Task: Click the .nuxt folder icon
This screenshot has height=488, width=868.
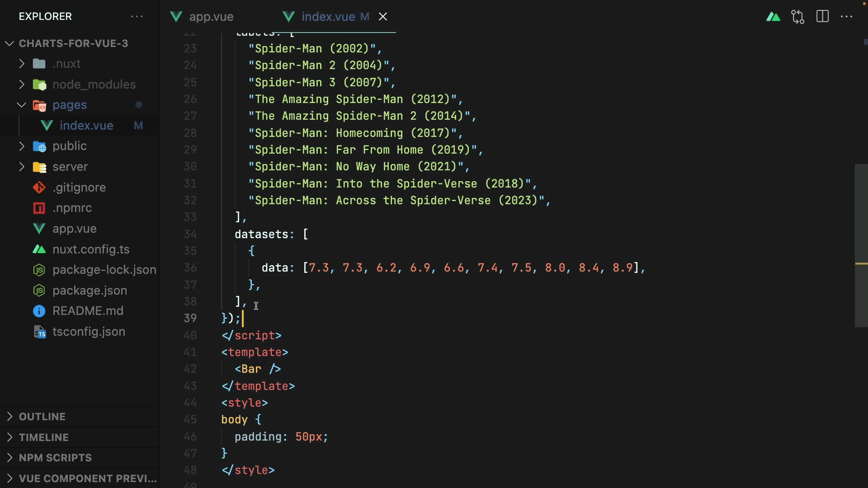Action: point(39,64)
